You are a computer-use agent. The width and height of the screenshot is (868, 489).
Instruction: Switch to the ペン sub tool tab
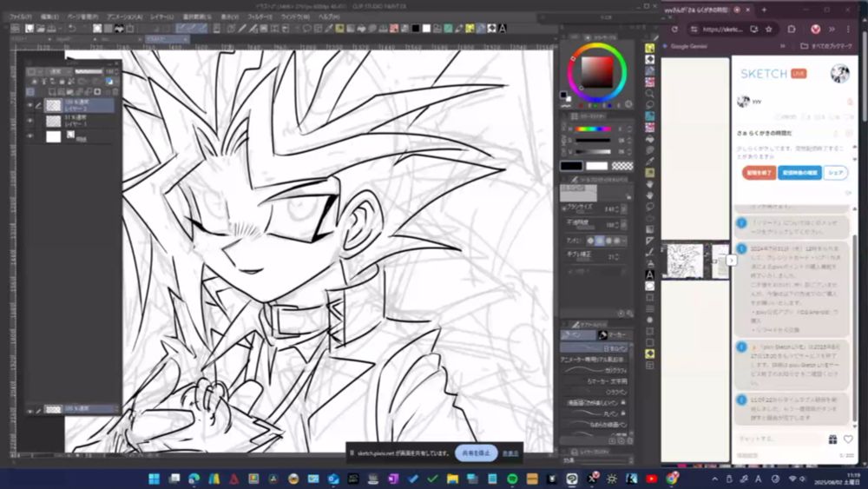tap(577, 335)
